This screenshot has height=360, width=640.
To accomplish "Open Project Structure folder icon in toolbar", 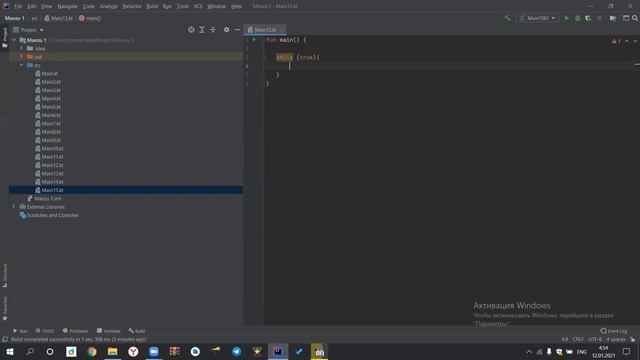I will [613, 18].
